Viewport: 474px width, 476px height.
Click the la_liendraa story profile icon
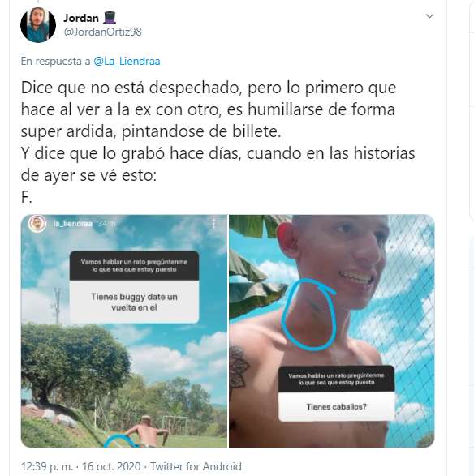(37, 224)
